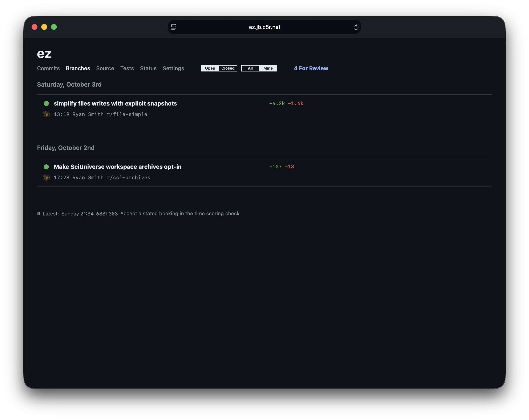Image resolution: width=529 pixels, height=420 pixels.
Task: Click the r/file-simple branch name
Action: pyautogui.click(x=127, y=114)
